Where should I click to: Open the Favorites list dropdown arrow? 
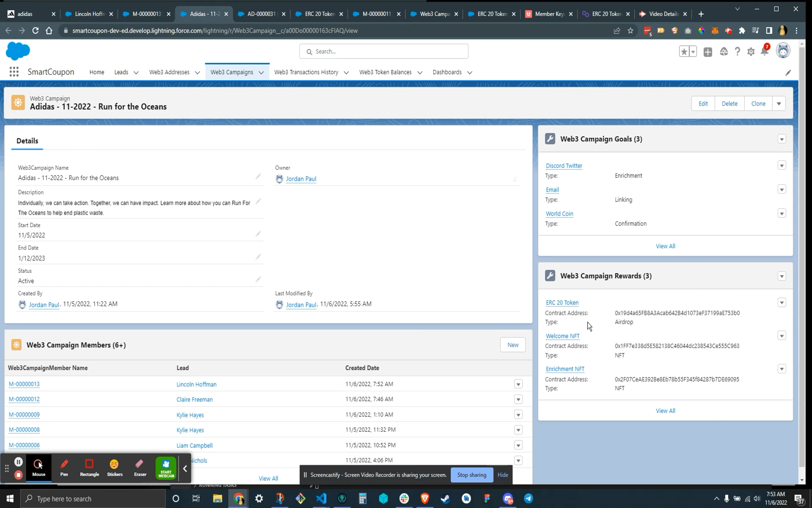pyautogui.click(x=693, y=52)
